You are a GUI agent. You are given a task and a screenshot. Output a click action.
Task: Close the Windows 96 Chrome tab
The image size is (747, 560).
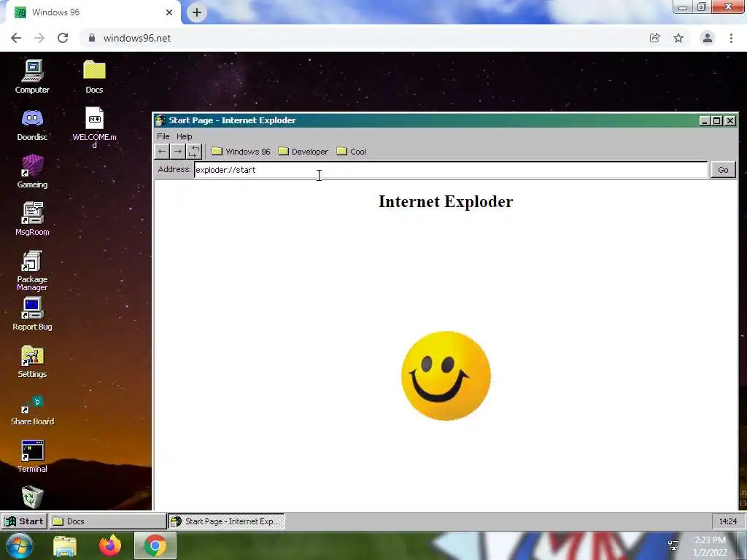click(169, 12)
